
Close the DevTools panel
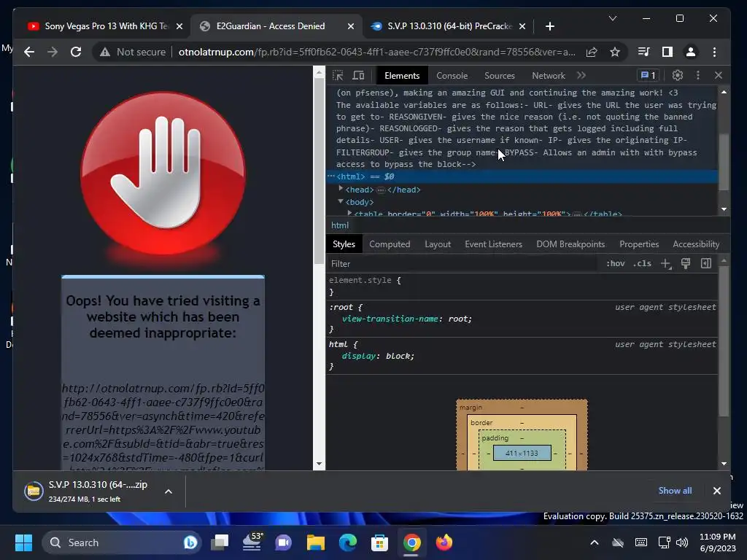[x=719, y=75]
